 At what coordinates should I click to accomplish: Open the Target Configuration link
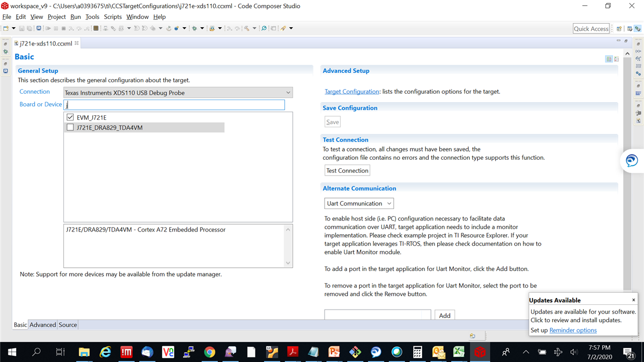[x=352, y=91]
